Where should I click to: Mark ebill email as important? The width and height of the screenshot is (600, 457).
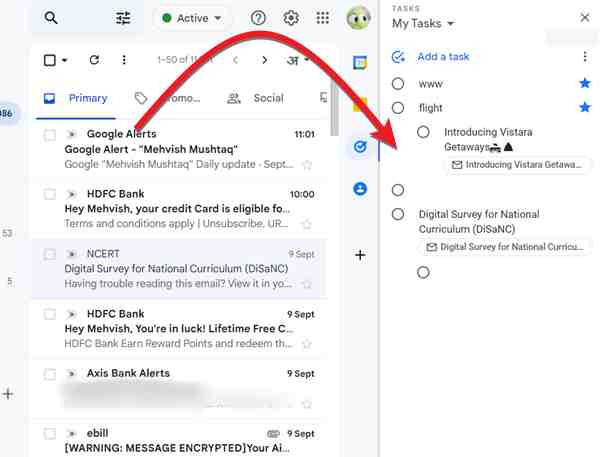tap(71, 433)
